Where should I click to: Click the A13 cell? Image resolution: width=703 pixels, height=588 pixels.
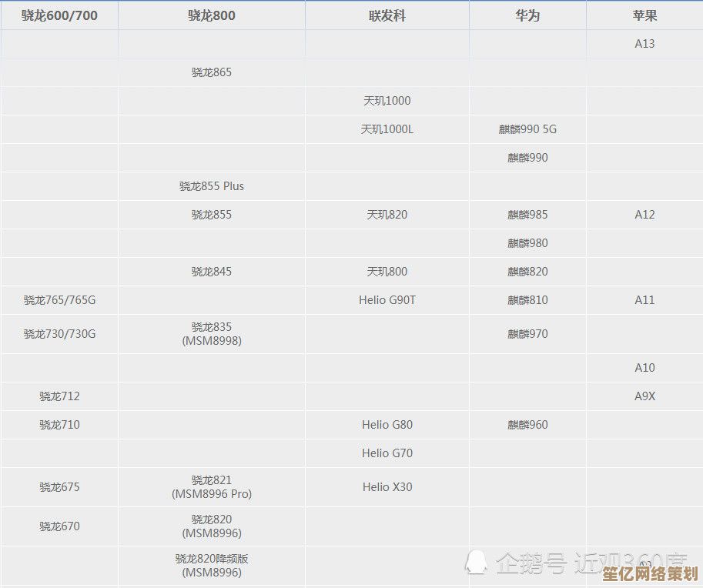pyautogui.click(x=644, y=44)
